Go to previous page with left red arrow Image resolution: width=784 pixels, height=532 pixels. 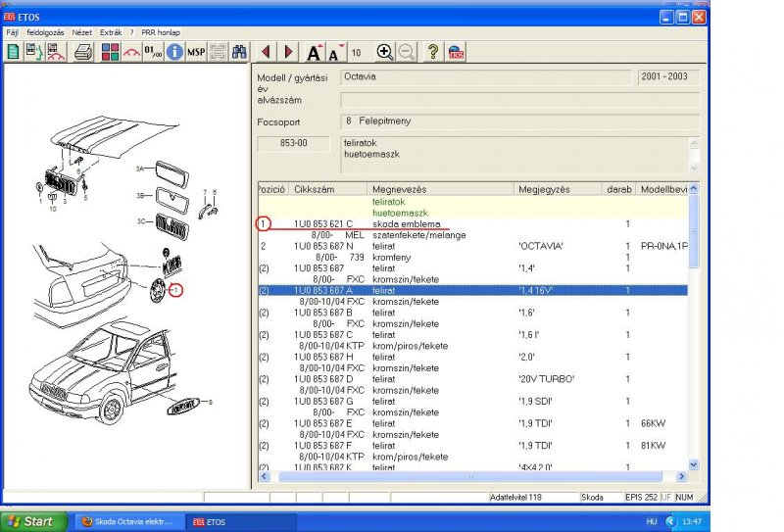[266, 52]
